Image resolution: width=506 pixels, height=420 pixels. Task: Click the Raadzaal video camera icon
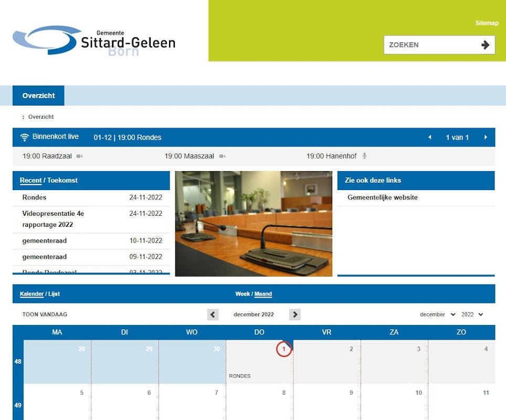[80, 156]
